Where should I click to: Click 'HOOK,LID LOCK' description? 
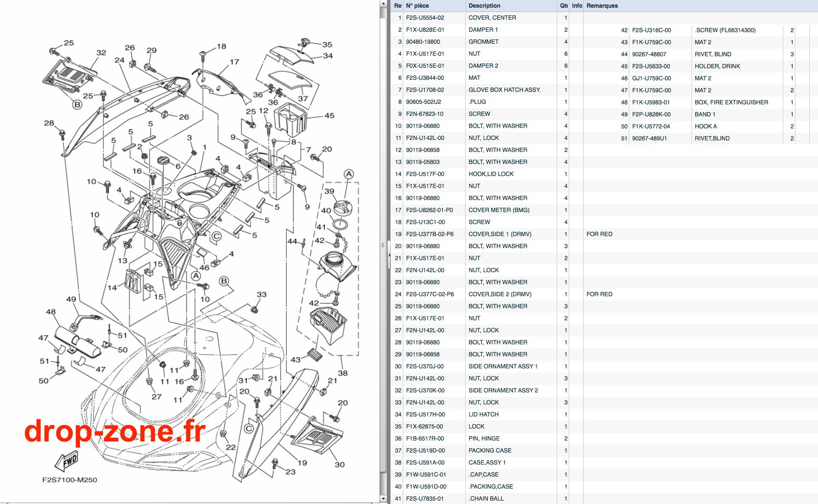tap(491, 174)
